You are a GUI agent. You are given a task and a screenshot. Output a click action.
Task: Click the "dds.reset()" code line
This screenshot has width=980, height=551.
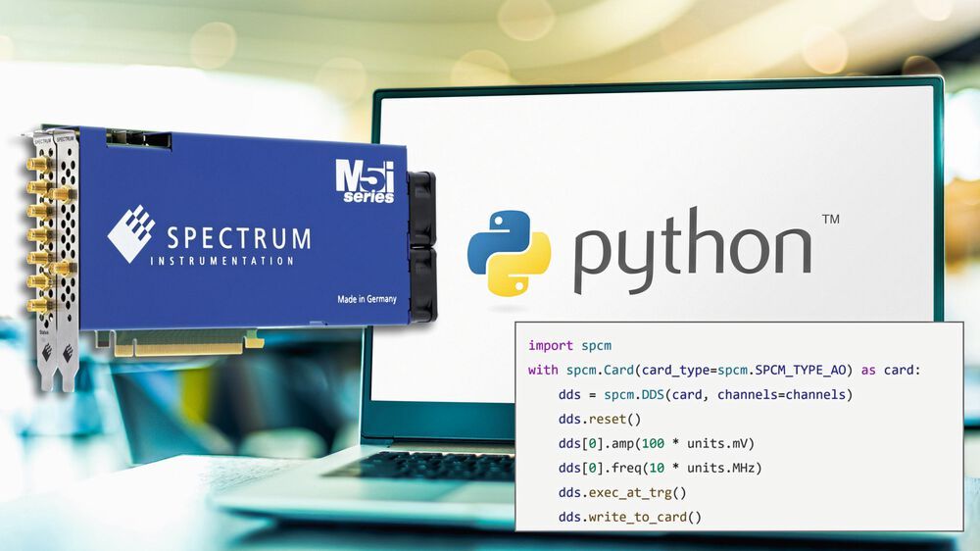tap(600, 419)
